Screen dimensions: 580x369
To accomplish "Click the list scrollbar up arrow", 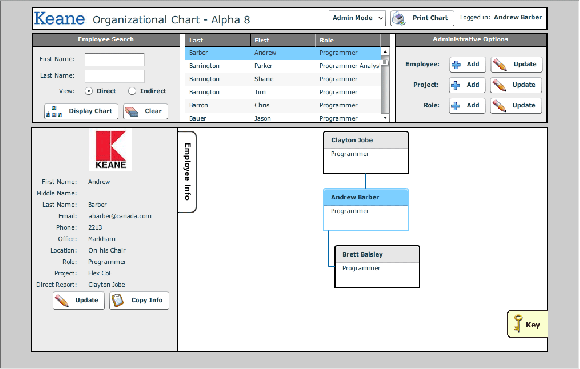I will click(385, 52).
